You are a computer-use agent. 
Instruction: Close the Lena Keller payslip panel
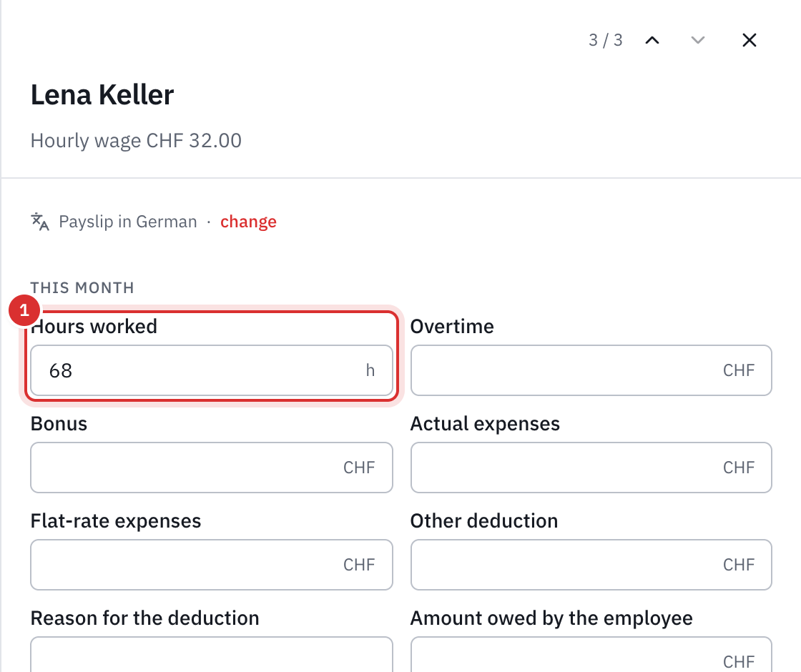[x=749, y=40]
